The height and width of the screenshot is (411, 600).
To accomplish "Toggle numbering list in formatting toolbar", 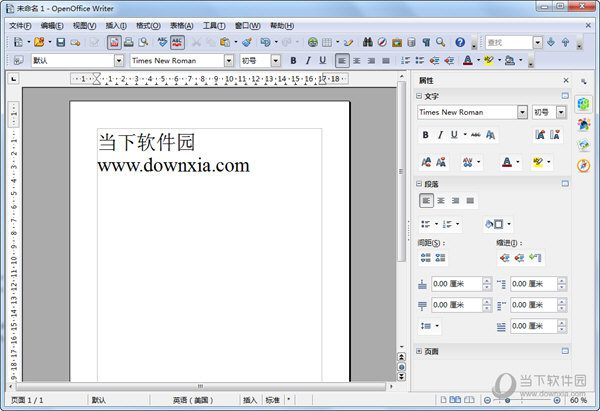I will (405, 60).
